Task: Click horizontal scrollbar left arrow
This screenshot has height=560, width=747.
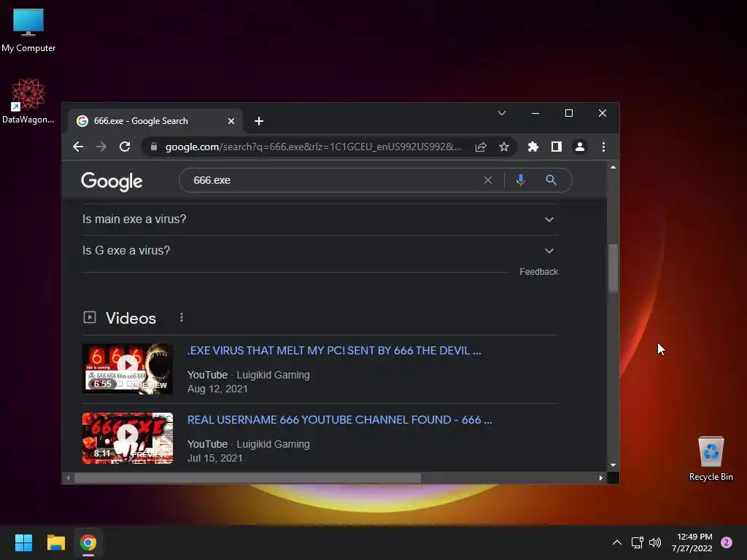Action: pos(68,478)
